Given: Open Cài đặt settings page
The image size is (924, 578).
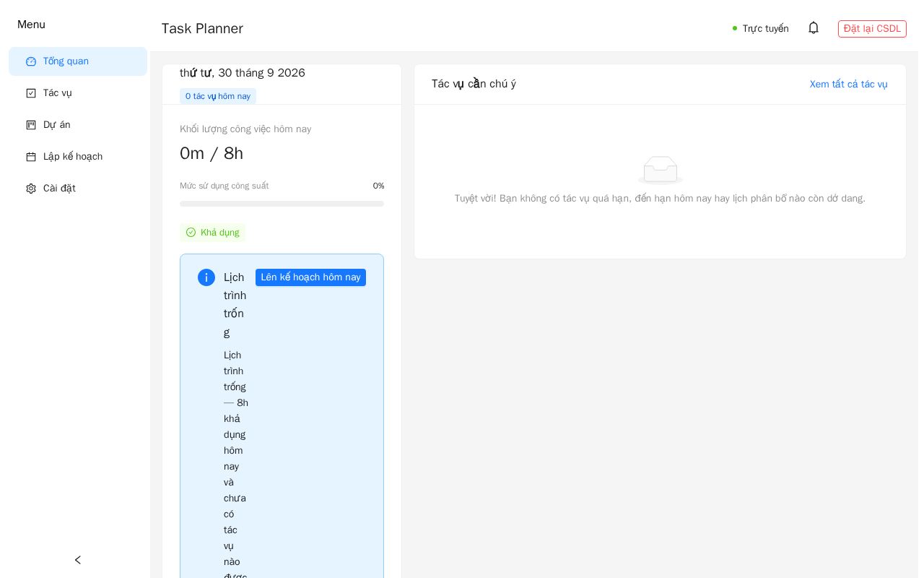Looking at the screenshot, I should coord(78,189).
